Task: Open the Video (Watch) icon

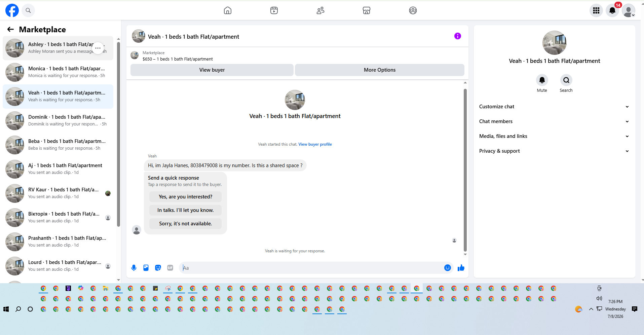Action: click(274, 10)
